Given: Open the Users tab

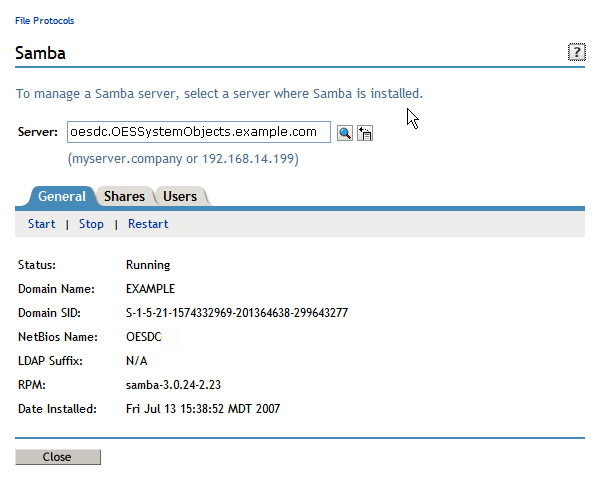Looking at the screenshot, I should point(180,197).
